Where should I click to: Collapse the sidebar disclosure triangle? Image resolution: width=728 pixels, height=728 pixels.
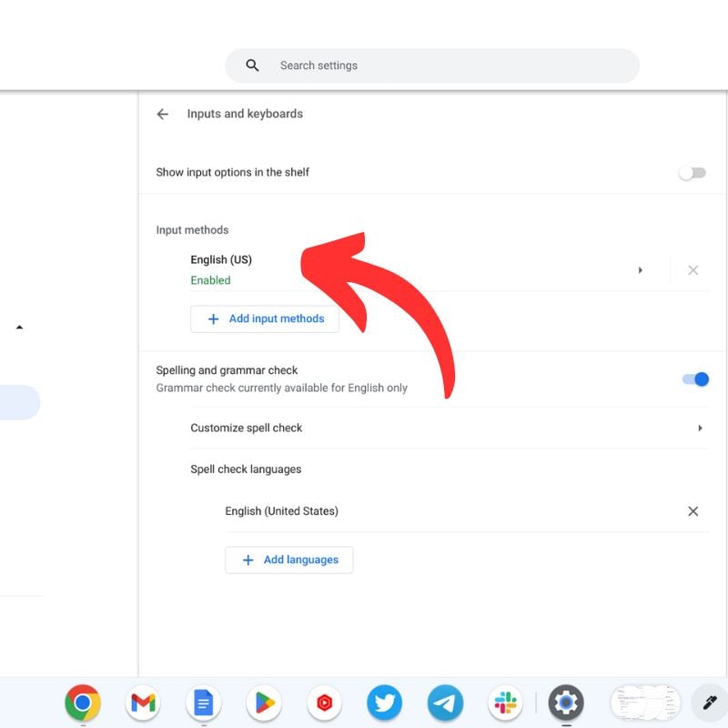[21, 327]
